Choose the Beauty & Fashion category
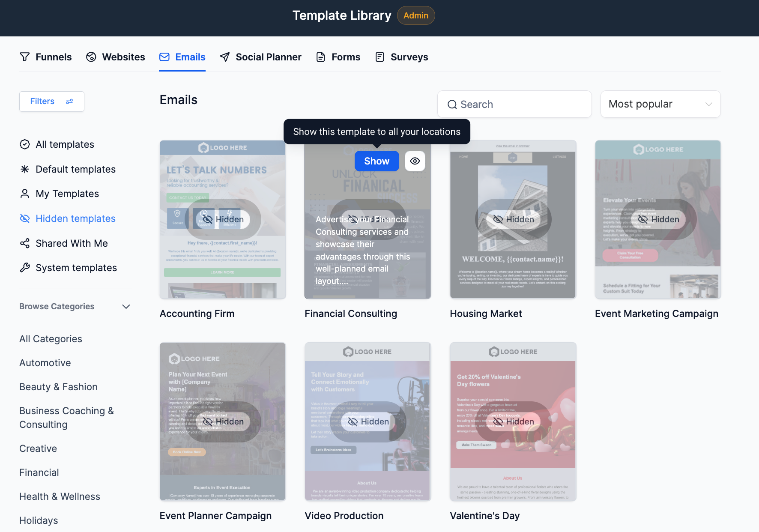This screenshot has height=532, width=759. [58, 387]
